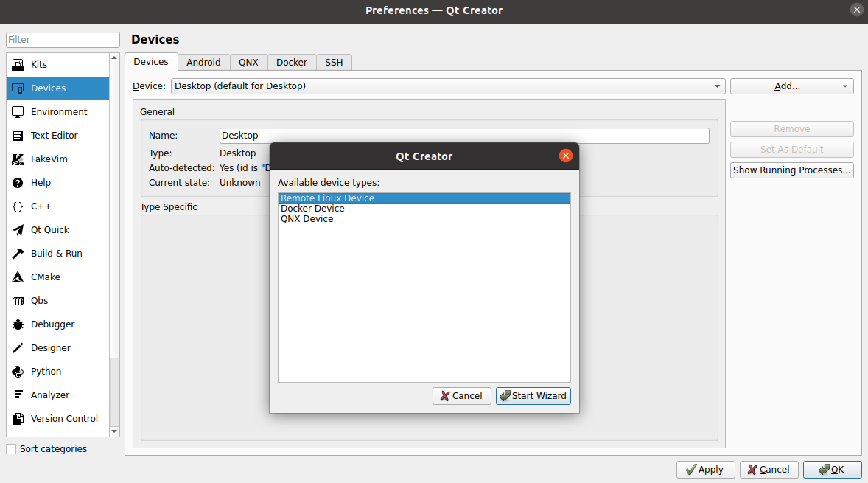This screenshot has width=868, height=483.
Task: Switch to the Docker tab
Action: tap(292, 63)
